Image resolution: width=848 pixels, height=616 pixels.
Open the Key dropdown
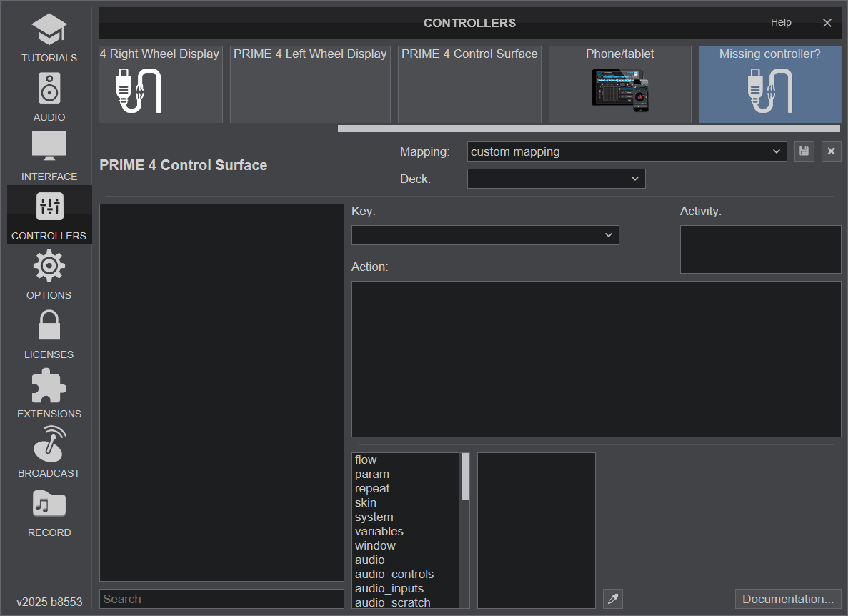point(485,234)
